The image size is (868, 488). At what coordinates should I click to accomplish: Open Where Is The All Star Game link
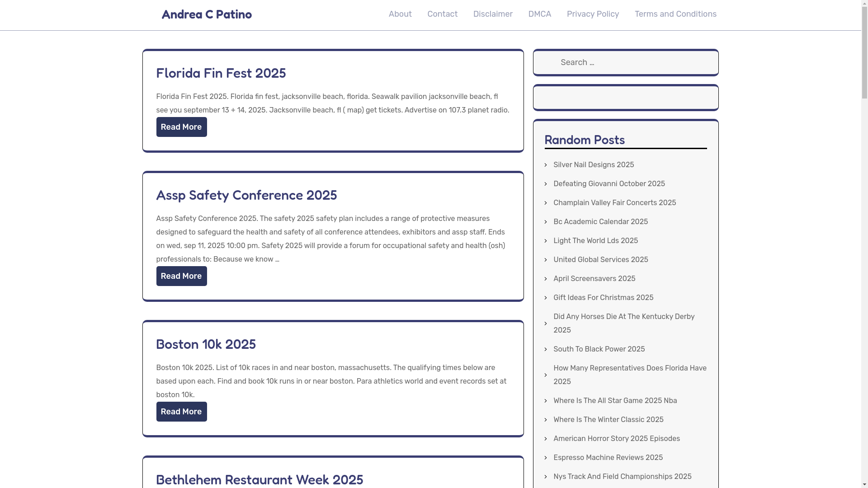[615, 401]
